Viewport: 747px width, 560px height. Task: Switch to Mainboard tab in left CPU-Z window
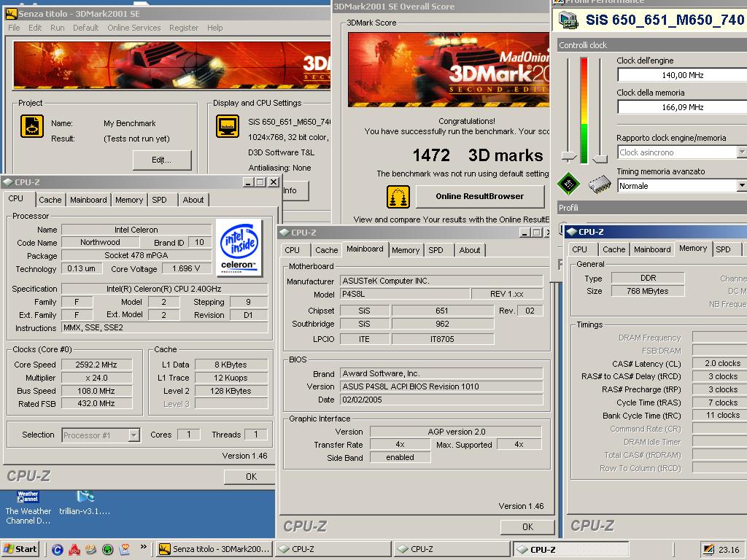(x=88, y=200)
